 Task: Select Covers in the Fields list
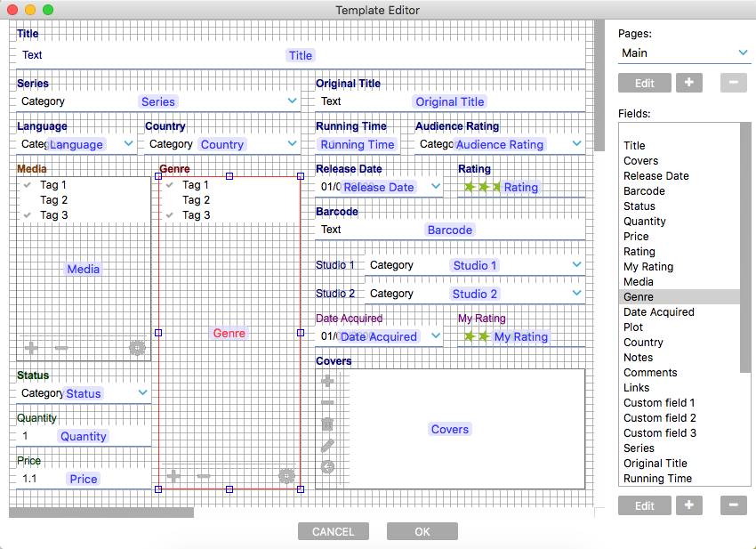[x=680, y=161]
